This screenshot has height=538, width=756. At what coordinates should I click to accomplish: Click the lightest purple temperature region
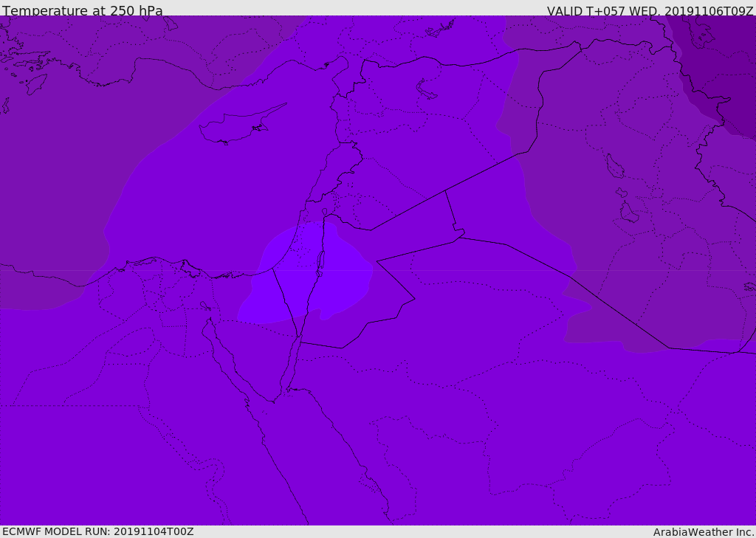coord(309,275)
